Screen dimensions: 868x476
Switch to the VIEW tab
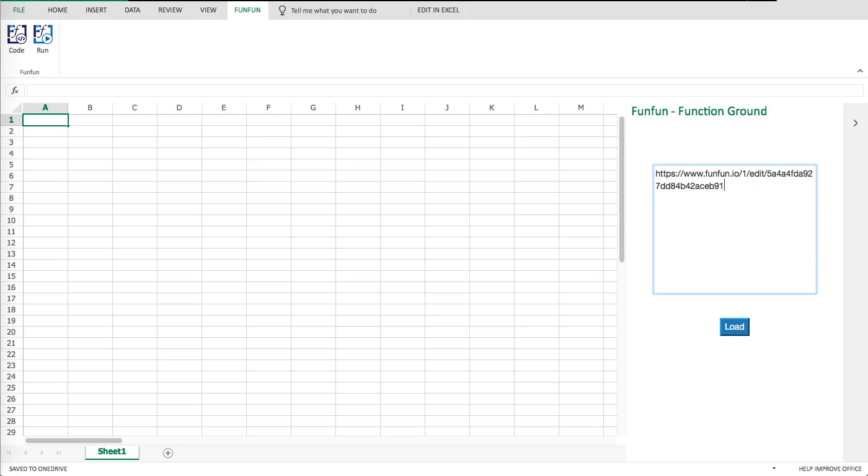pos(209,10)
